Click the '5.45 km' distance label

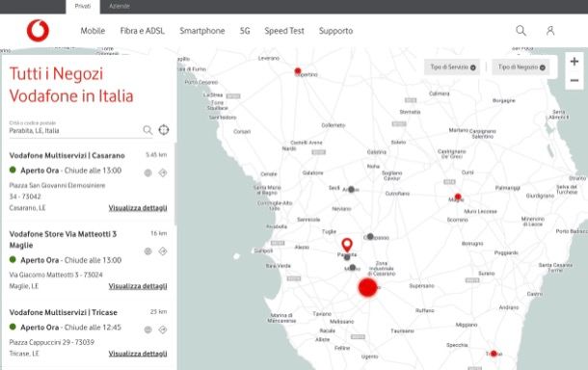point(156,155)
